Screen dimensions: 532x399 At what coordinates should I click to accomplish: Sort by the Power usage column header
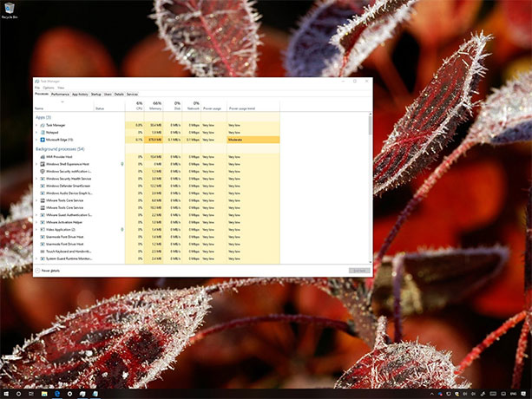213,106
